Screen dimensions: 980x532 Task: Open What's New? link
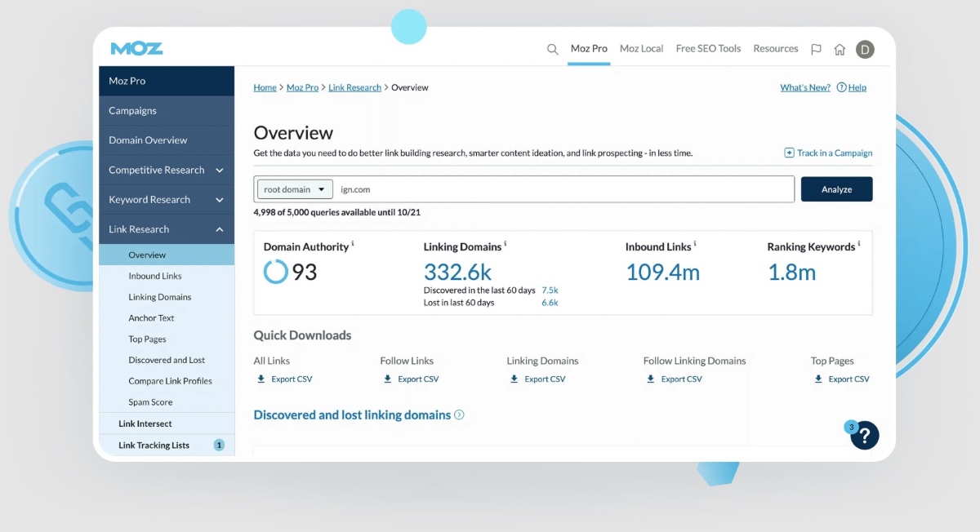805,87
